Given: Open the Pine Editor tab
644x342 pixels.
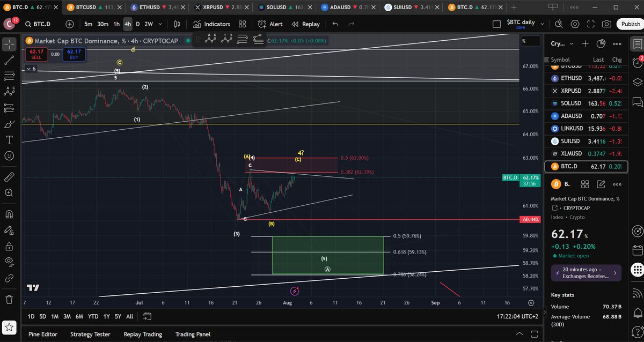Looking at the screenshot, I should (43, 334).
